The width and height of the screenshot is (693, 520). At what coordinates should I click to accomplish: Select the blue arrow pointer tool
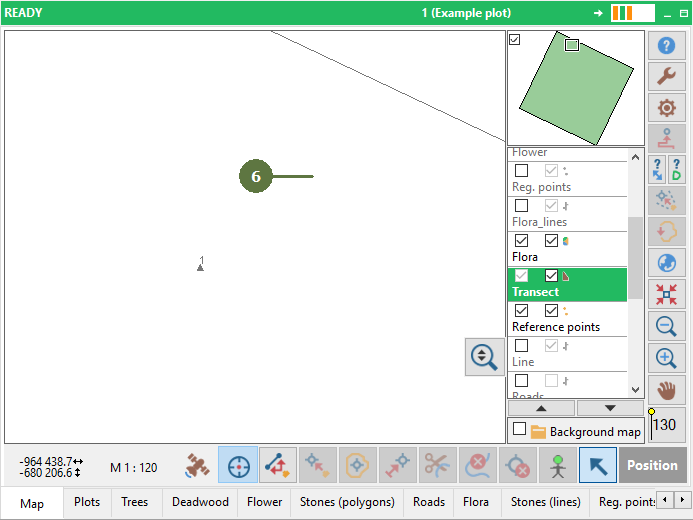(598, 466)
